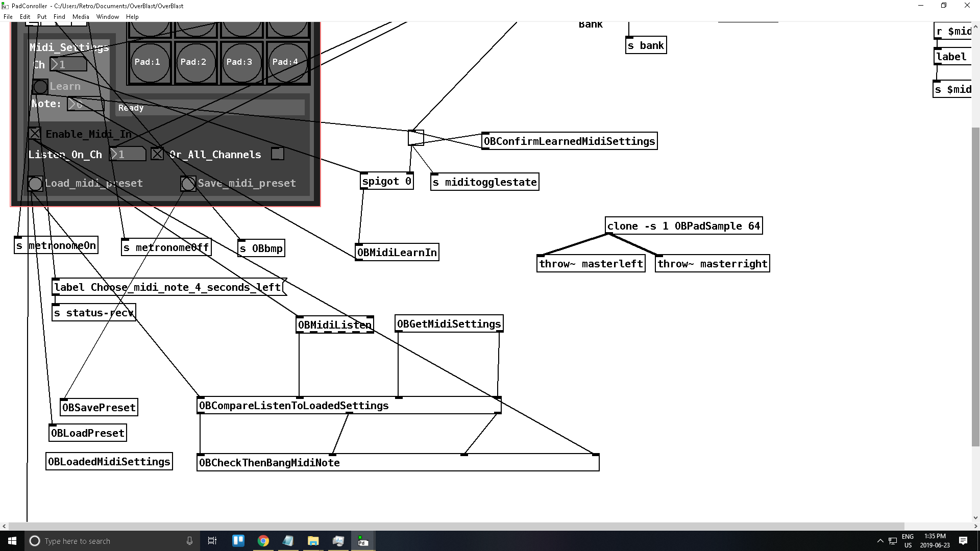The height and width of the screenshot is (551, 980).
Task: Trigger Pad:1 button
Action: pyautogui.click(x=149, y=62)
